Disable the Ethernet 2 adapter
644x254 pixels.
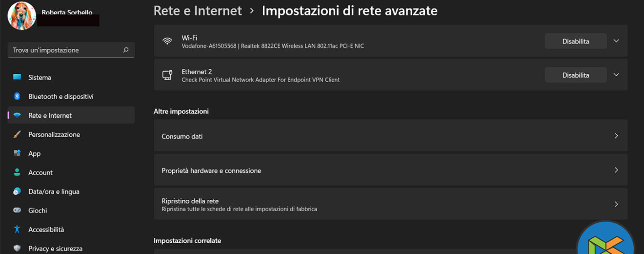pos(575,75)
